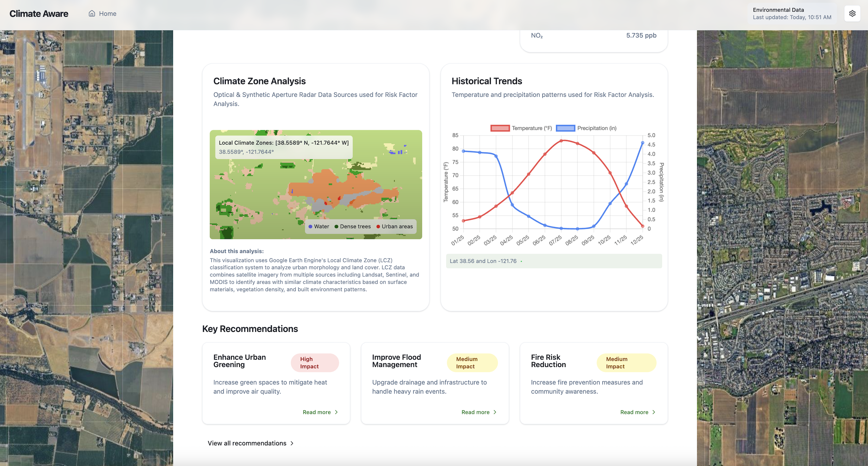
Task: Click the Home house icon
Action: [x=92, y=13]
